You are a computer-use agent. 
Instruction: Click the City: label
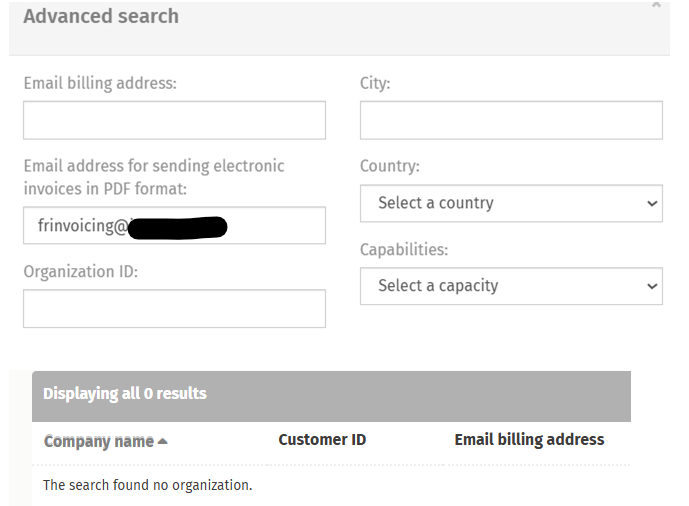(x=375, y=83)
